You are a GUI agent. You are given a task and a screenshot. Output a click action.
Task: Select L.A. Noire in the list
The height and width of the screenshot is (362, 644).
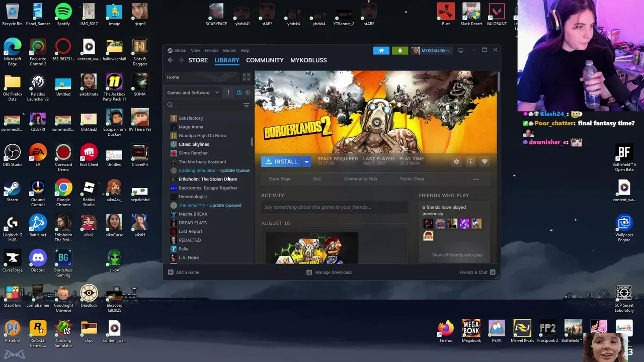point(189,257)
